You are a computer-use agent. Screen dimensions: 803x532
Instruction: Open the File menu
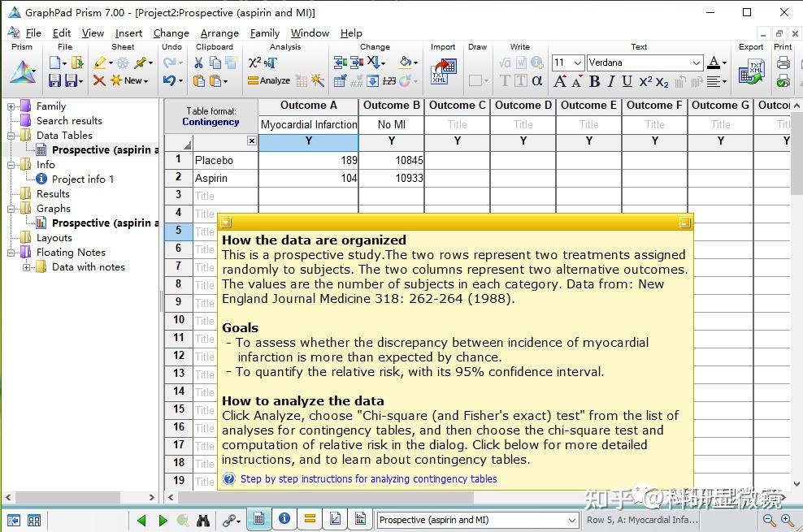coord(33,32)
